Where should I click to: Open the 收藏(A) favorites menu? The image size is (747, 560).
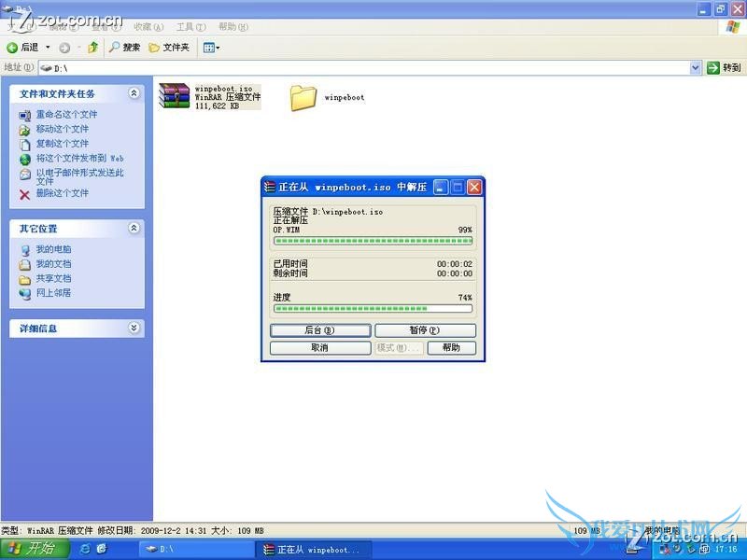point(148,27)
